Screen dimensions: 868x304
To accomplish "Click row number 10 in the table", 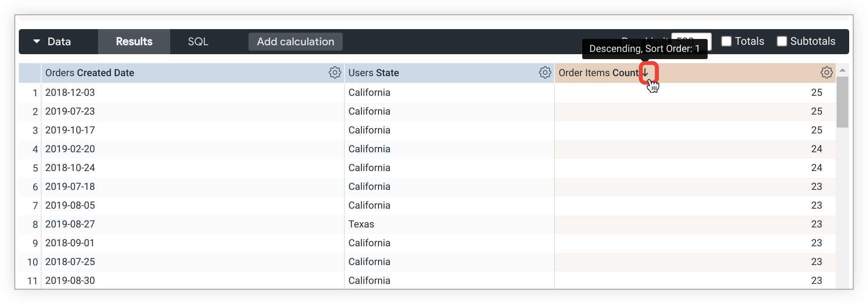I will point(32,262).
